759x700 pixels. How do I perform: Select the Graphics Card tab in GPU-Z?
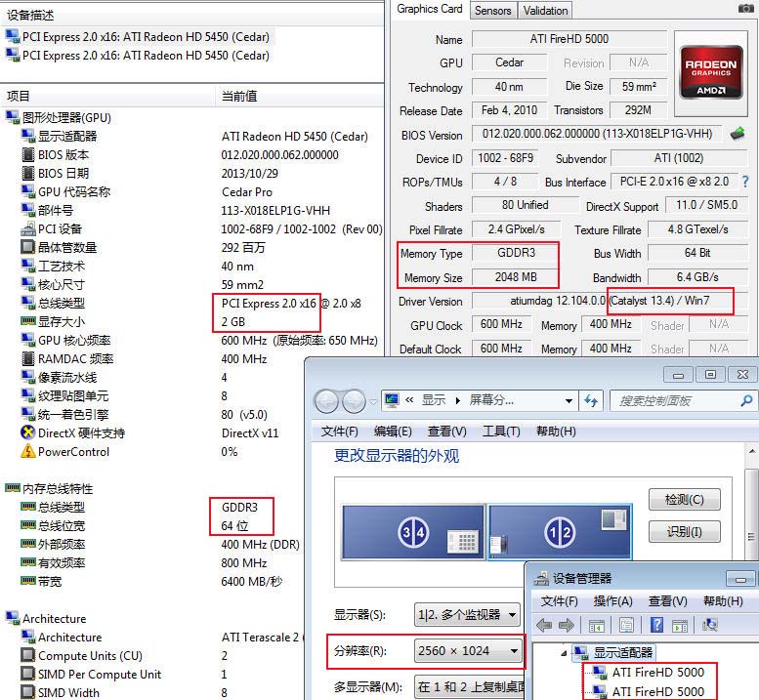click(430, 9)
